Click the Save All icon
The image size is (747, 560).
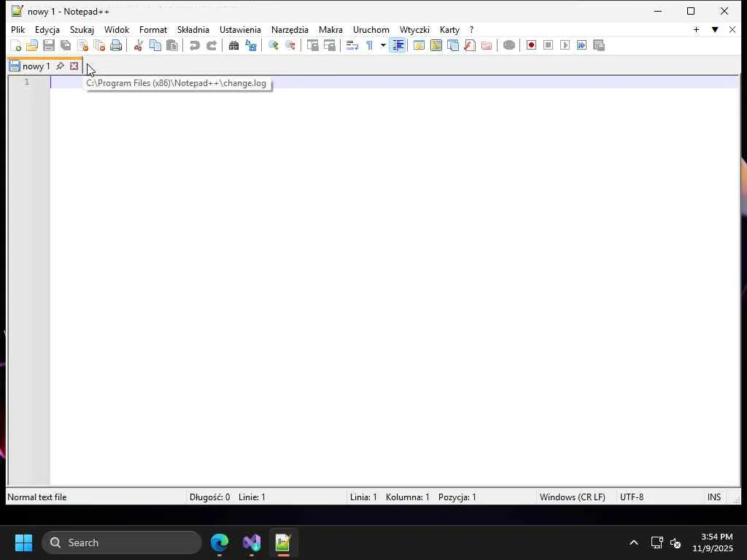point(65,46)
